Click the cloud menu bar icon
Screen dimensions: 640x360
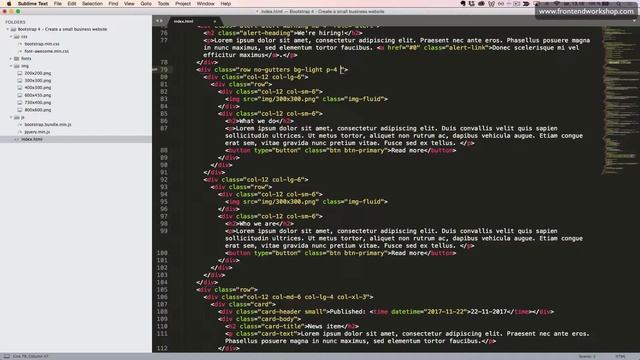481,4
